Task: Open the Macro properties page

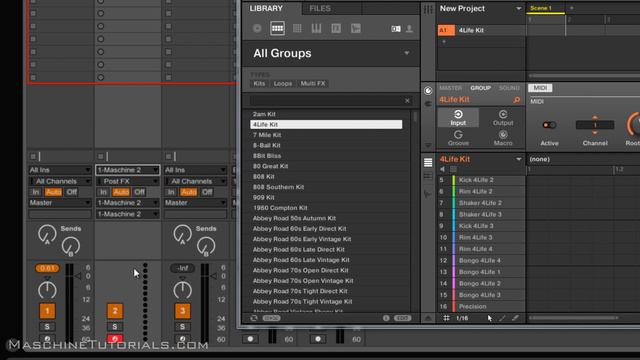Action: (x=503, y=138)
